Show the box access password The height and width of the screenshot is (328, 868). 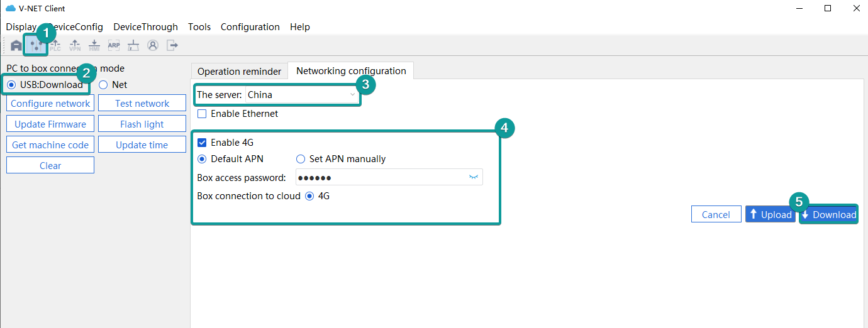[x=474, y=177]
